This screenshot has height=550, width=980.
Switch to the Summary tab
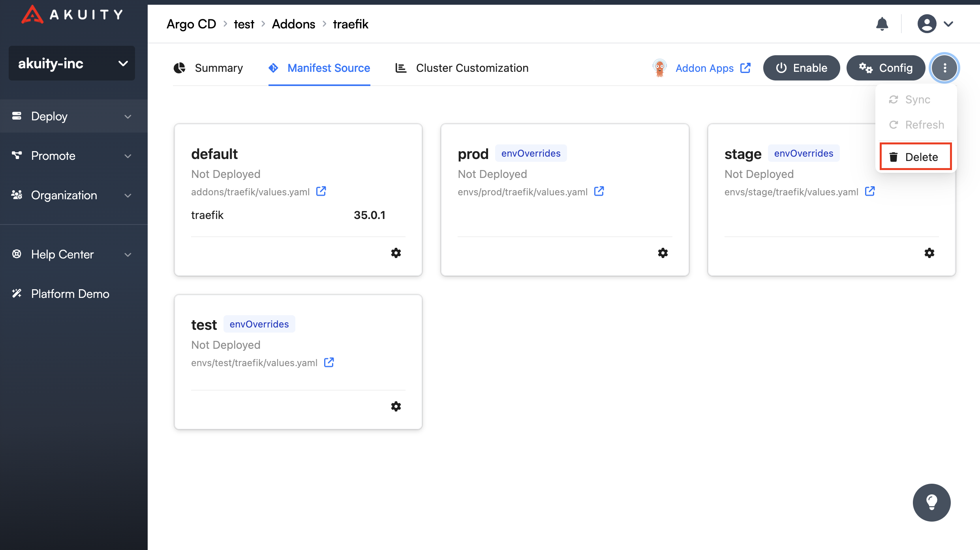[x=208, y=68]
